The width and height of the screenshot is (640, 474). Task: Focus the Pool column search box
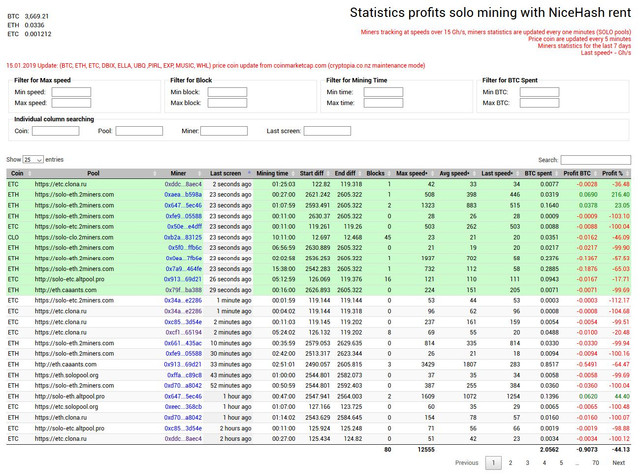click(139, 131)
